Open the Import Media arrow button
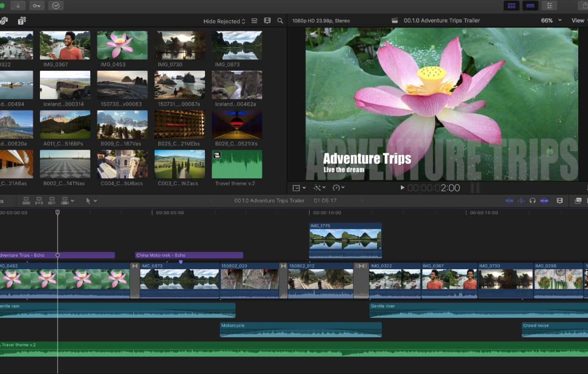The height and width of the screenshot is (374, 588). (18, 6)
